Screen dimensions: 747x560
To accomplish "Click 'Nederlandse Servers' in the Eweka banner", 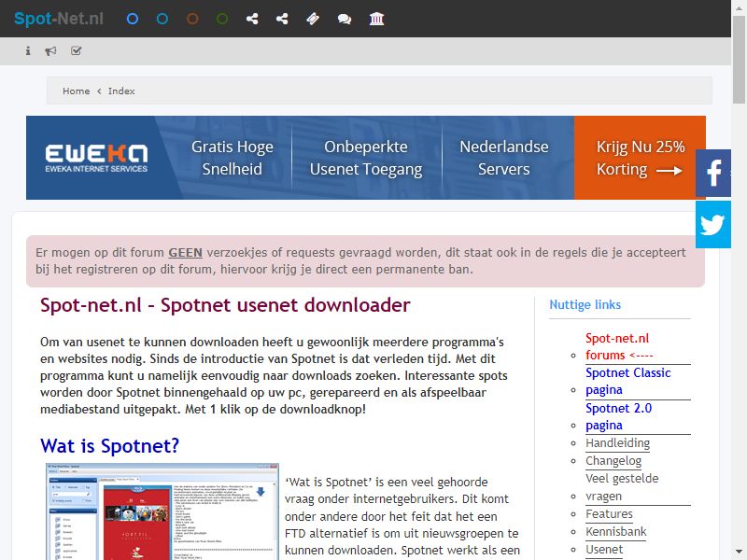I will [x=504, y=158].
